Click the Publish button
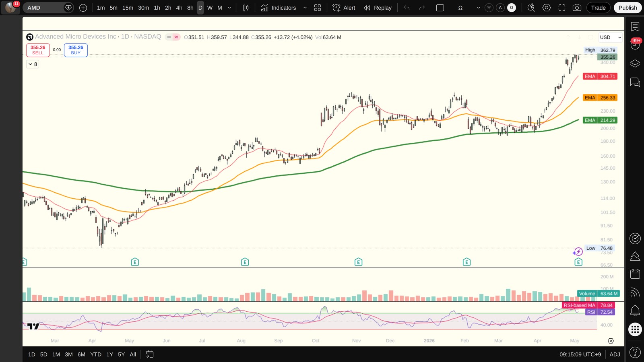Image resolution: width=644 pixels, height=362 pixels. (627, 8)
